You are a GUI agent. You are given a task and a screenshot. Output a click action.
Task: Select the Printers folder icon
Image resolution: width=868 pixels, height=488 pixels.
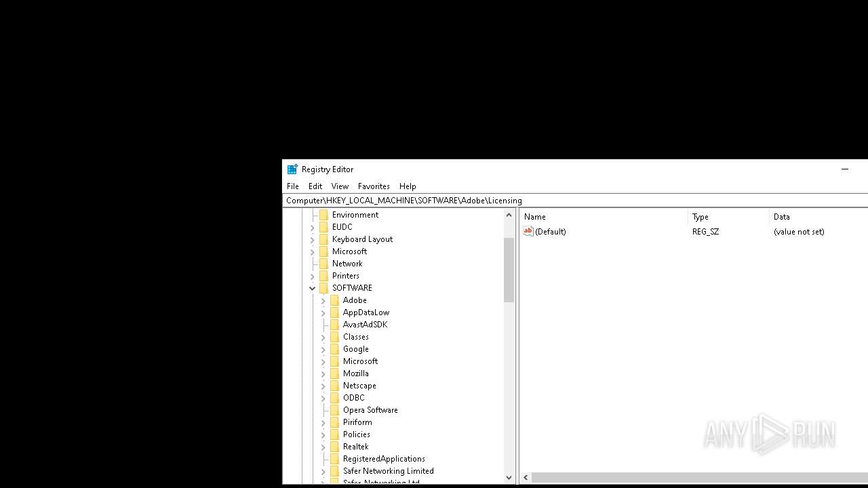323,276
